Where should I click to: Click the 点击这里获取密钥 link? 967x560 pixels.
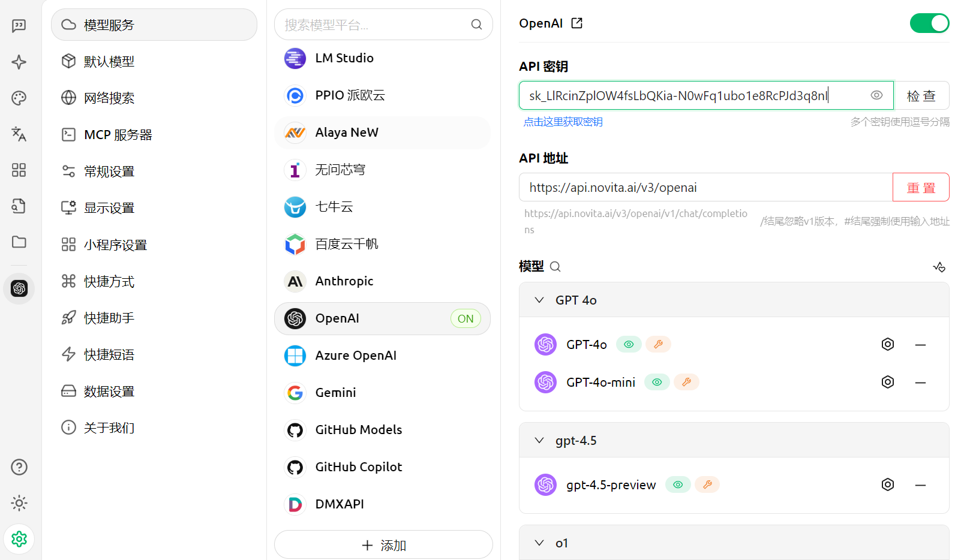(563, 122)
